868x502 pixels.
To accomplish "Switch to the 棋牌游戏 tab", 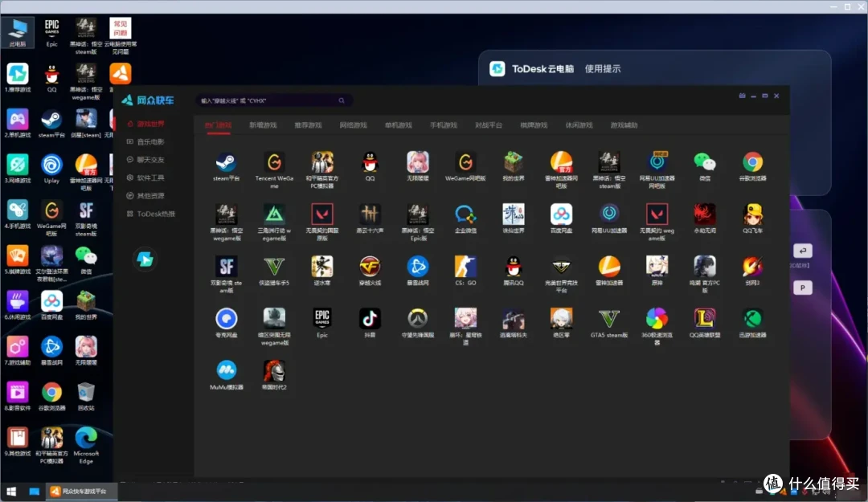I will coord(534,125).
